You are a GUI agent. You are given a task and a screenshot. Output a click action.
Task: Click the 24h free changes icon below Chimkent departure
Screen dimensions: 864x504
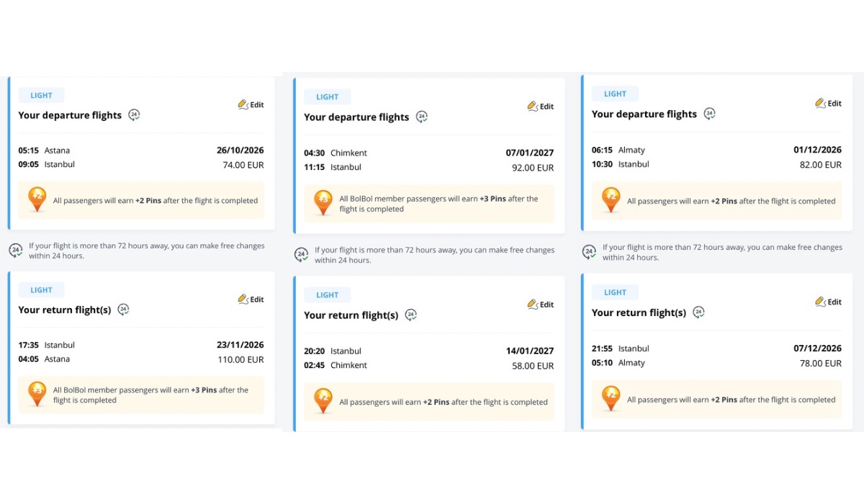pyautogui.click(x=301, y=255)
